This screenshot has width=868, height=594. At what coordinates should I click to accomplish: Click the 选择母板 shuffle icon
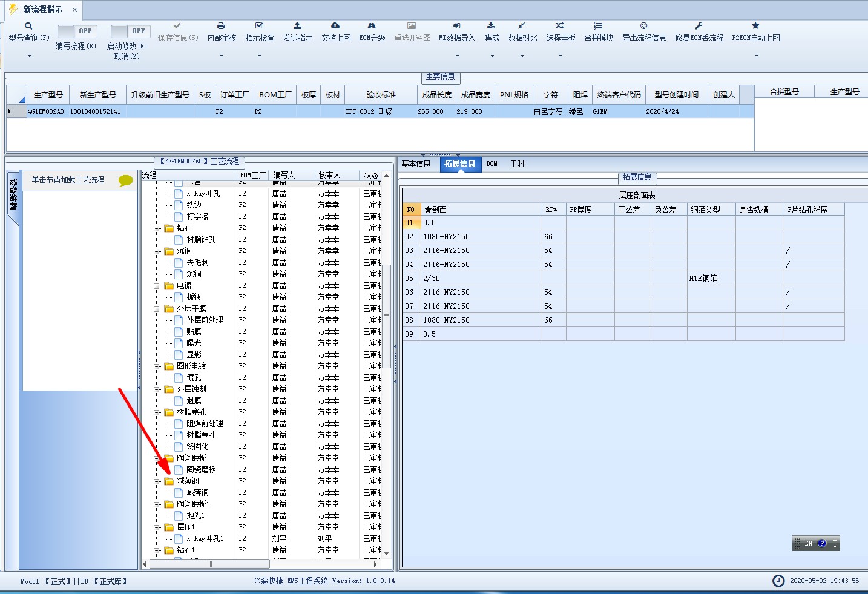[x=560, y=26]
